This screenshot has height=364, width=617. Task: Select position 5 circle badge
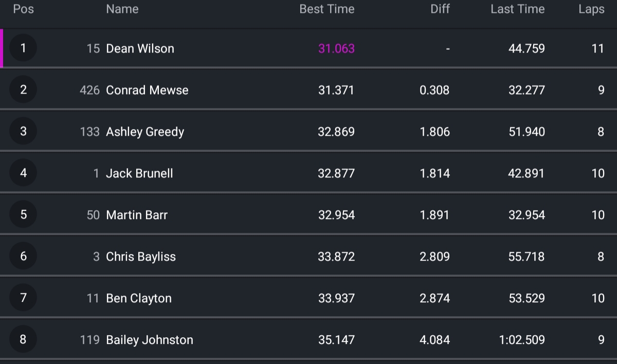[x=23, y=214]
